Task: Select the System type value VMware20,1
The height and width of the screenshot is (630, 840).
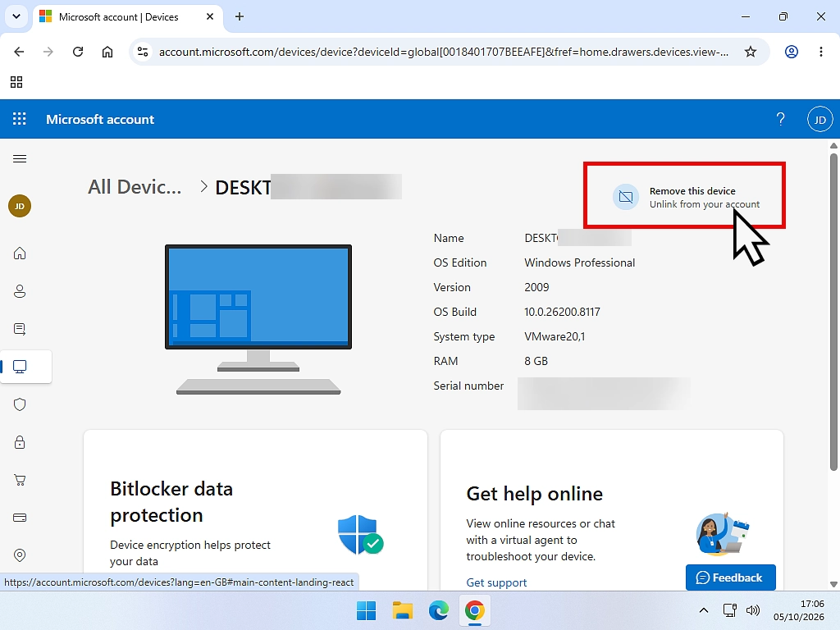Action: click(555, 336)
